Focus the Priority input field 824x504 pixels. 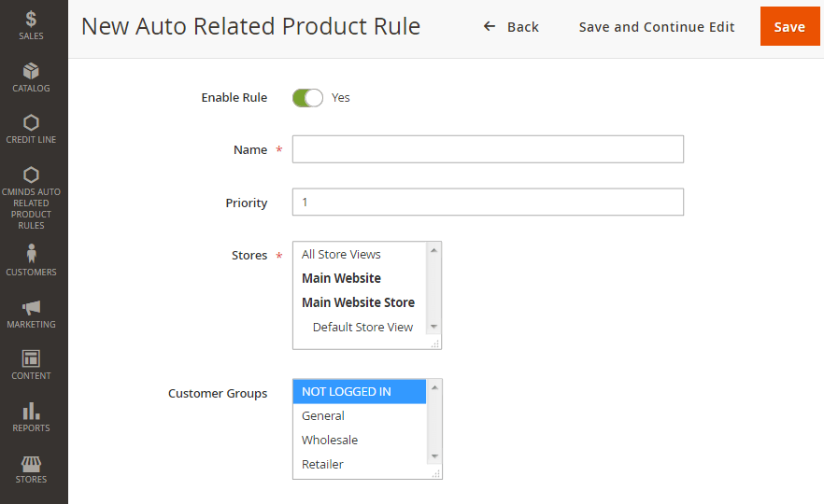point(488,203)
